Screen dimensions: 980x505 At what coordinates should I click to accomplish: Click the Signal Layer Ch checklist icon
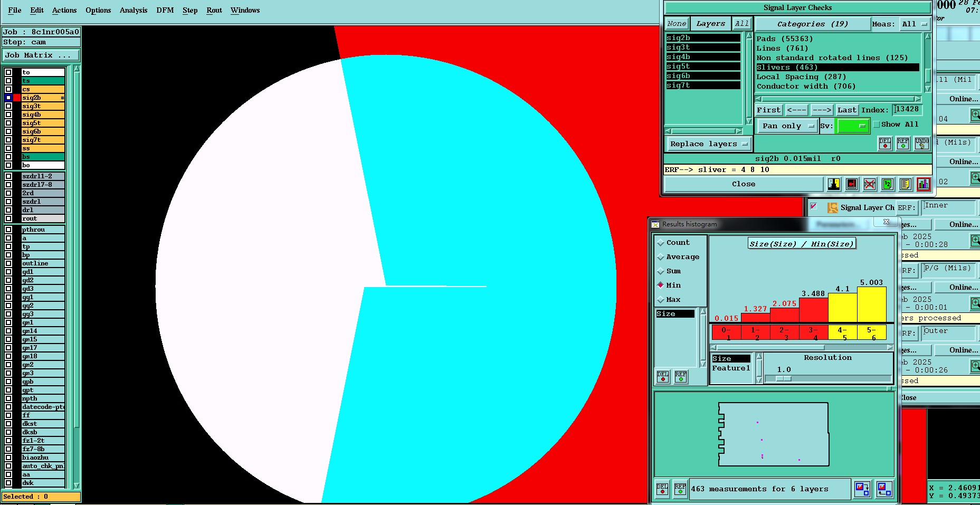[832, 207]
